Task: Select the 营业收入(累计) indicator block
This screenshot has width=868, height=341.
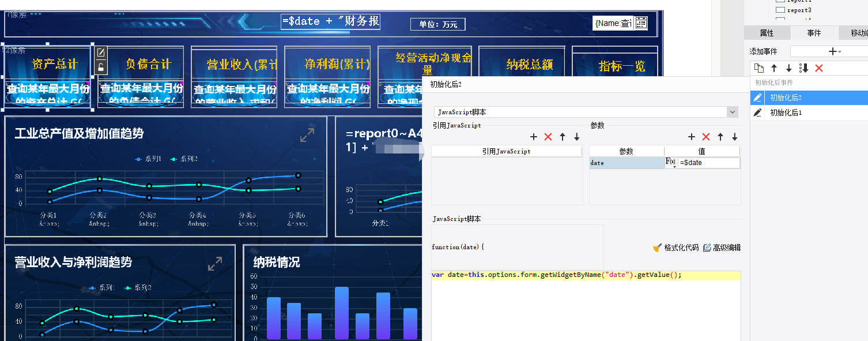Action: pos(234,77)
